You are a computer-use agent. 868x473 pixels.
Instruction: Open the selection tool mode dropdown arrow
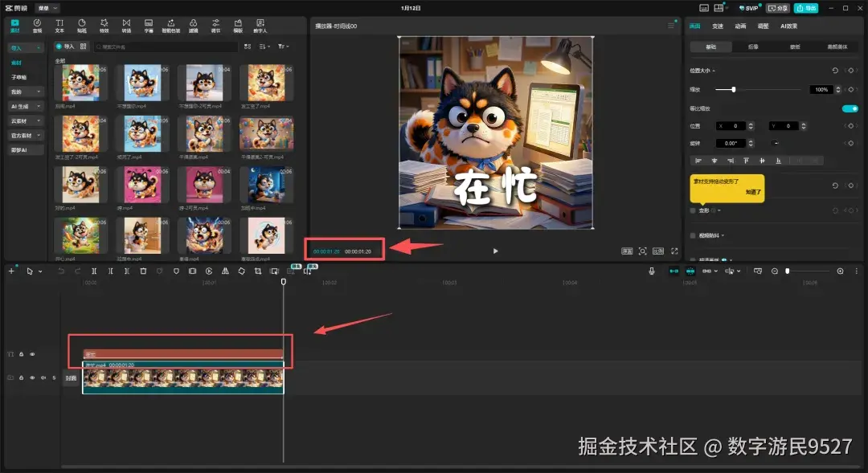pos(40,271)
